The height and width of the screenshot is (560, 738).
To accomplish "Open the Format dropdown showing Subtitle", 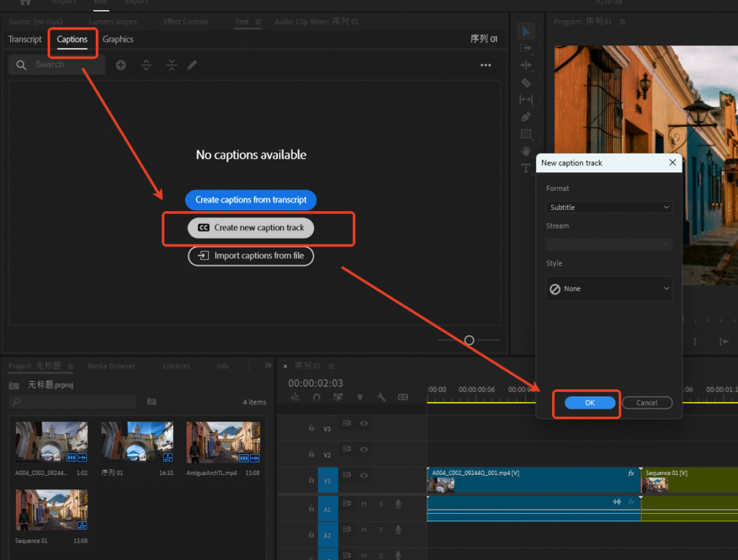I will [x=609, y=207].
